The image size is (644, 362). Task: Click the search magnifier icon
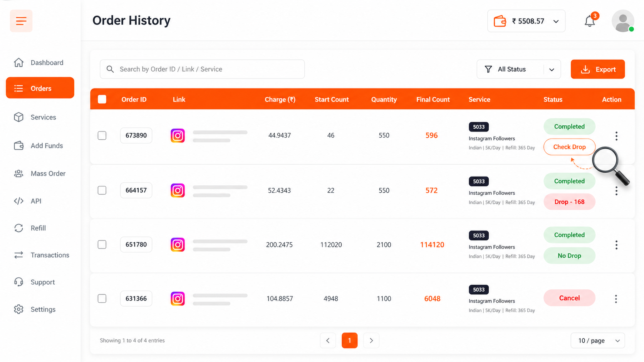110,69
